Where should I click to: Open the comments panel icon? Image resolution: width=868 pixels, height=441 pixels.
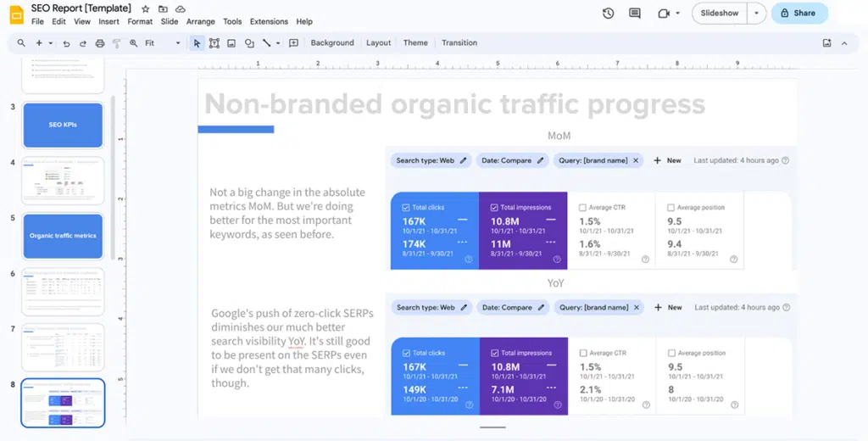pyautogui.click(x=635, y=14)
